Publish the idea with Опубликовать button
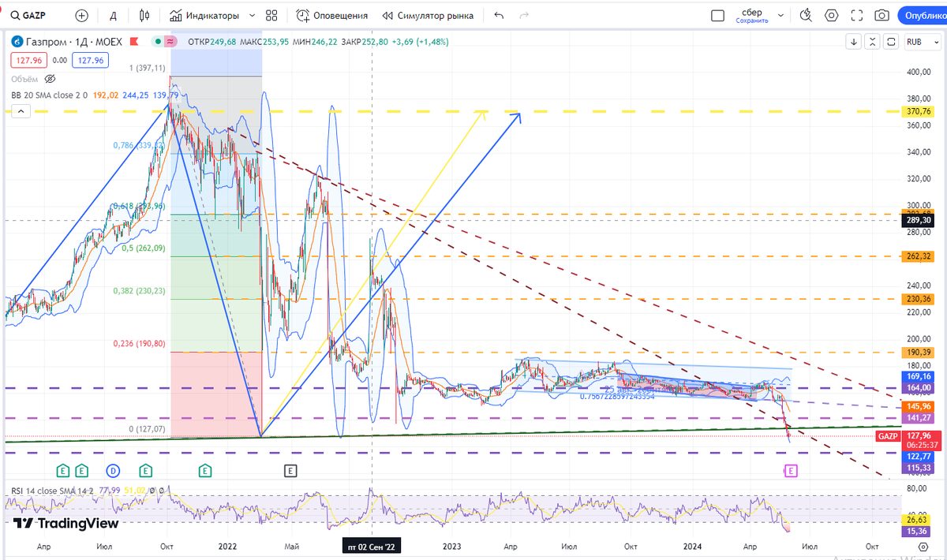This screenshot has width=947, height=560. tap(923, 15)
